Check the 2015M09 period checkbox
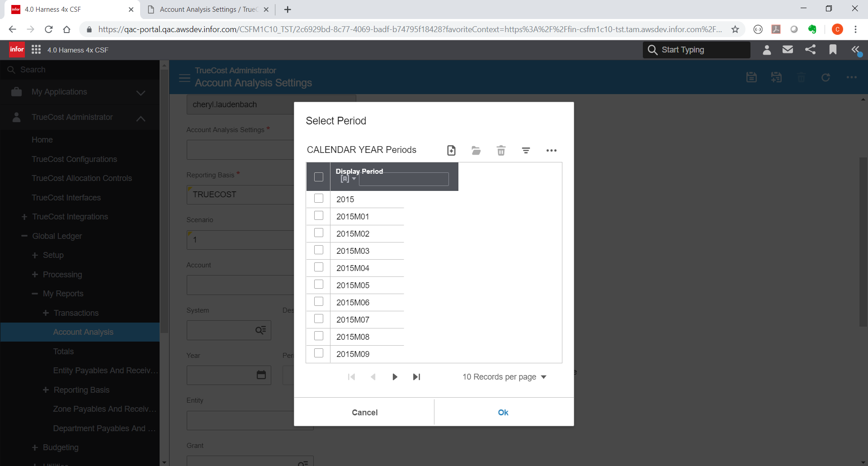This screenshot has height=466, width=868. (x=319, y=353)
